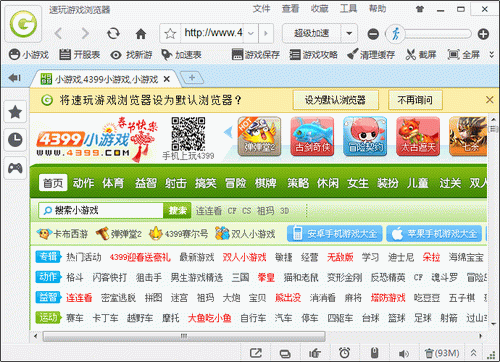
Task: Open history clock sidebar panel
Action: coord(15,140)
